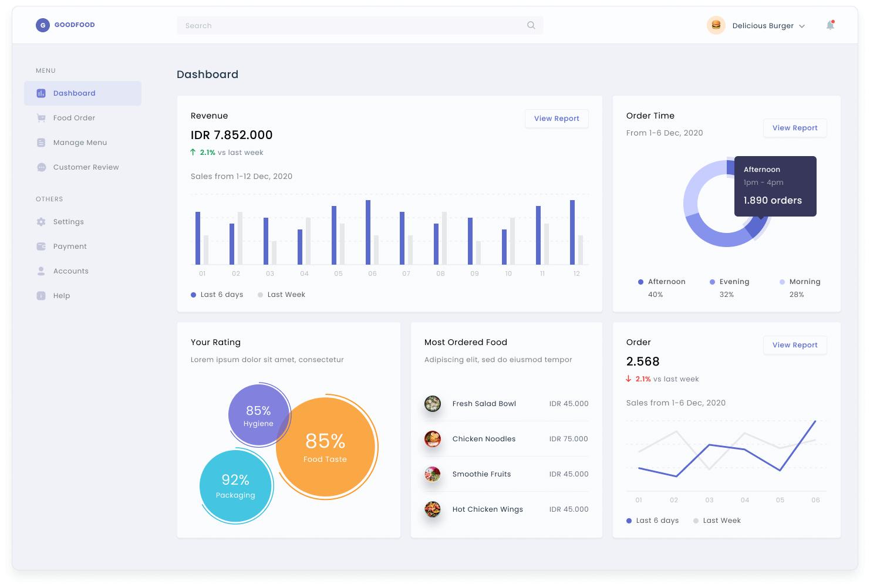Toggle Last 6 days legend in Order chart

tap(653, 521)
